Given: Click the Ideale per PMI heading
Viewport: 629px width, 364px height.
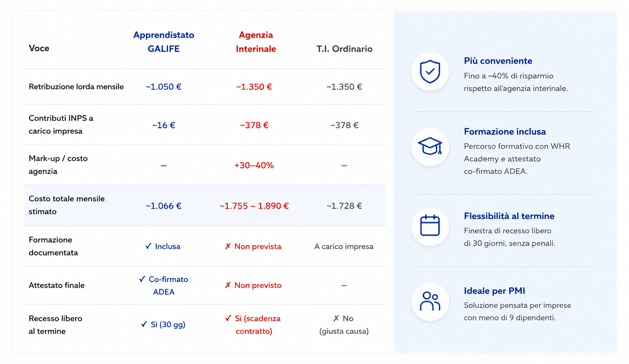Looking at the screenshot, I should click(494, 291).
